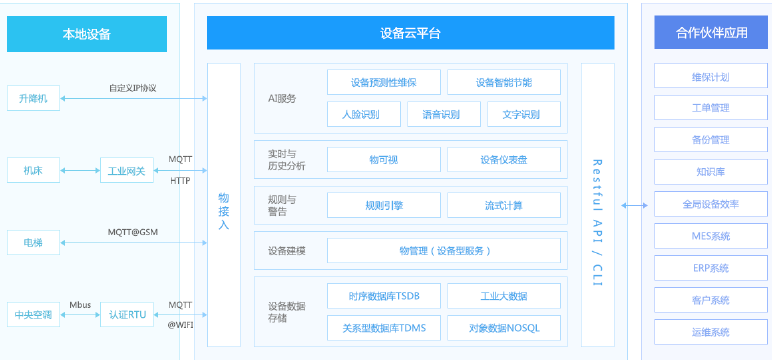Click the 设备仪表盘 box

[x=504, y=160]
